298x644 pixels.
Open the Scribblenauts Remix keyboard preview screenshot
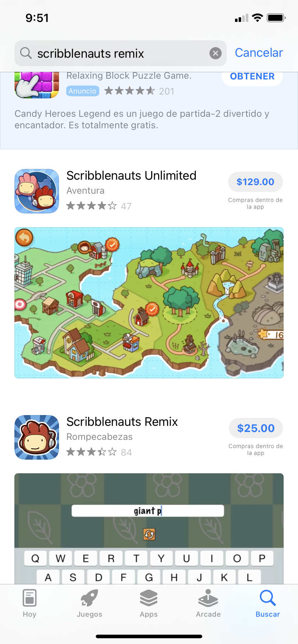click(149, 529)
